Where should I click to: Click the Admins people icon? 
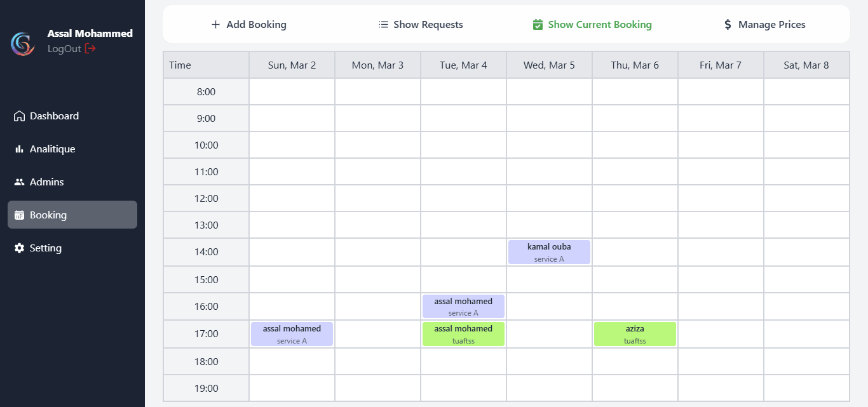point(19,182)
